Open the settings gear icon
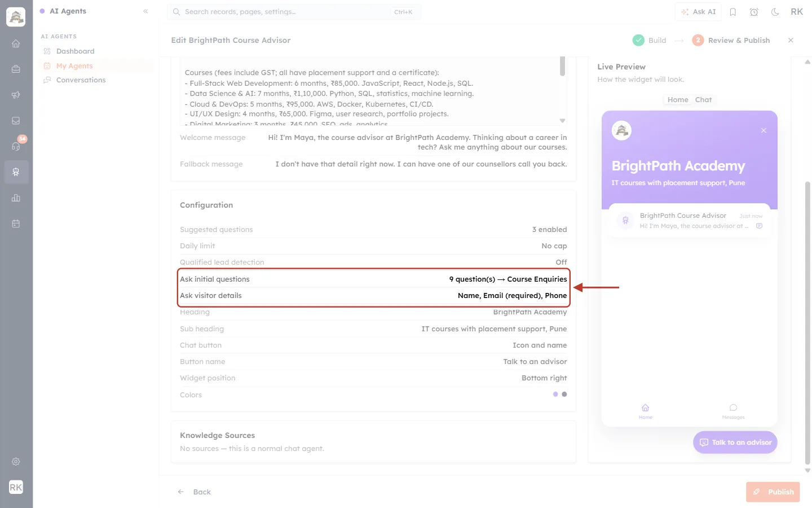This screenshot has height=508, width=812. pos(16,462)
